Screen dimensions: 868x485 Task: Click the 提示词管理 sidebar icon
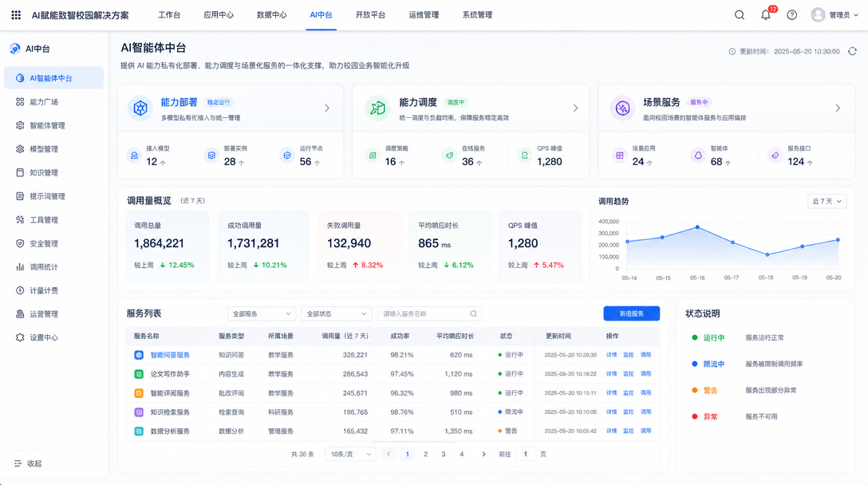coord(20,196)
